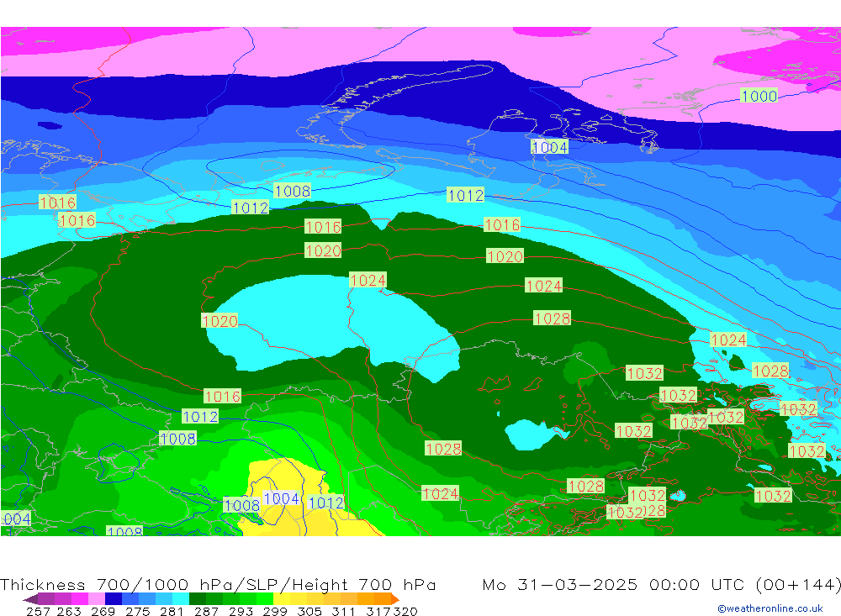Viewport: 841px width, 616px height.
Task: Click the 'Thickness 700/1000 hPa/SLP/Height 700 hPa' title
Action: 218,584
